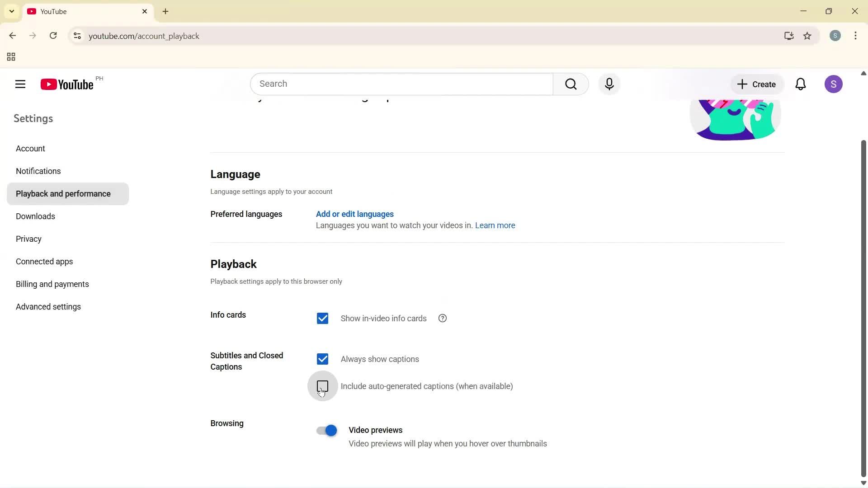Select the voice search microphone
This screenshot has height=488, width=868.
[609, 84]
